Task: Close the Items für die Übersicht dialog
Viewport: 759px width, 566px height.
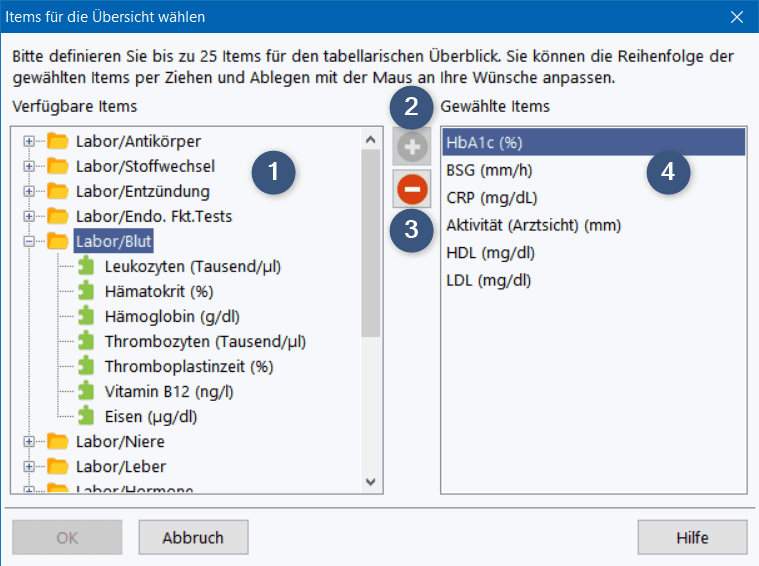Action: 737,17
